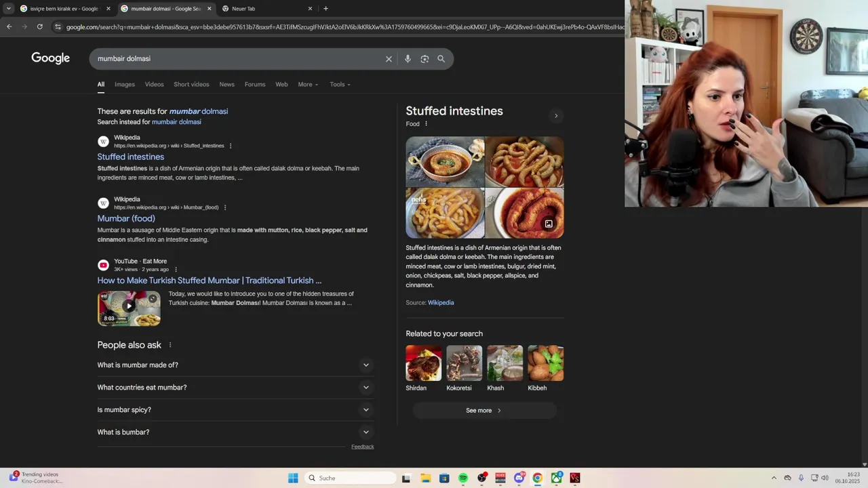Switch to News results tab
Screen dimensions: 868x488
[x=226, y=85]
